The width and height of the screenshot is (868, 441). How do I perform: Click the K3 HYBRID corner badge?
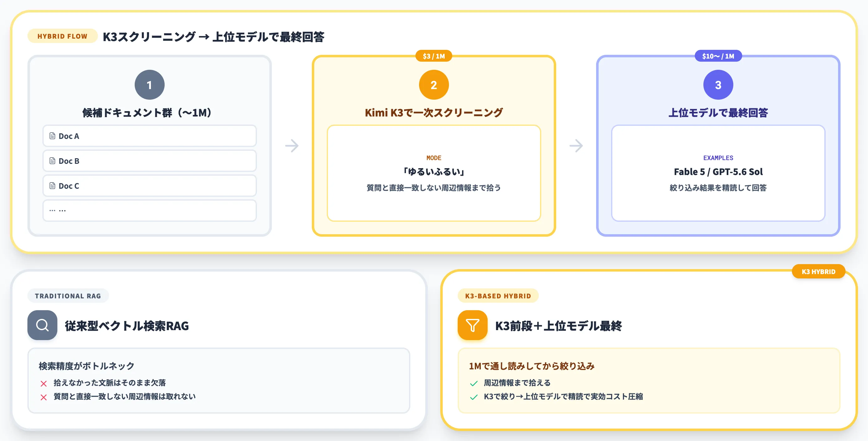(818, 271)
